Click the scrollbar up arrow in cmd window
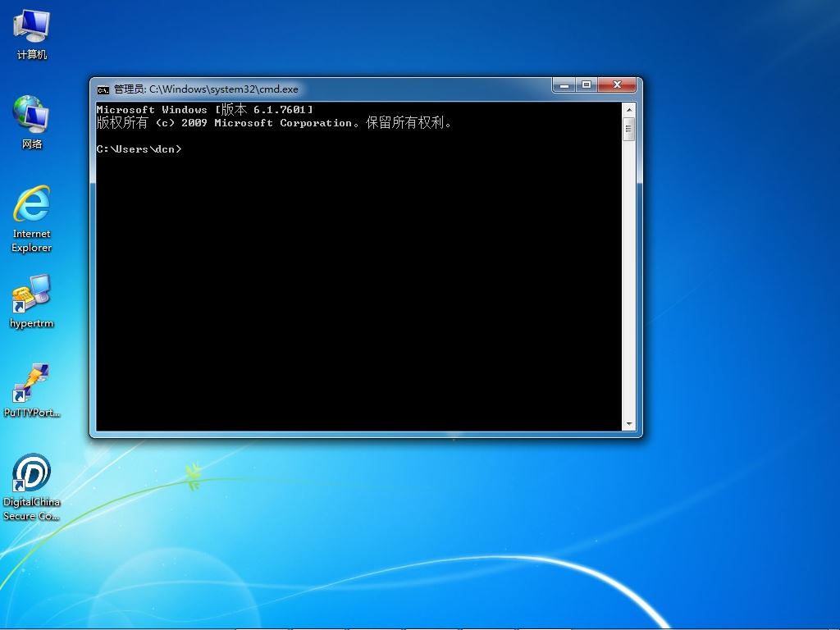The image size is (840, 630). [629, 110]
